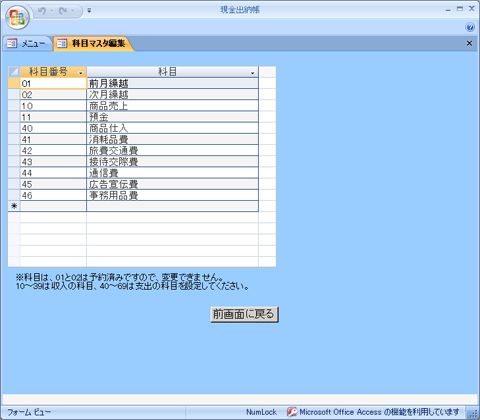This screenshot has height=420, width=480.
Task: Click the 広告宣伝費 cell
Action: (173, 184)
